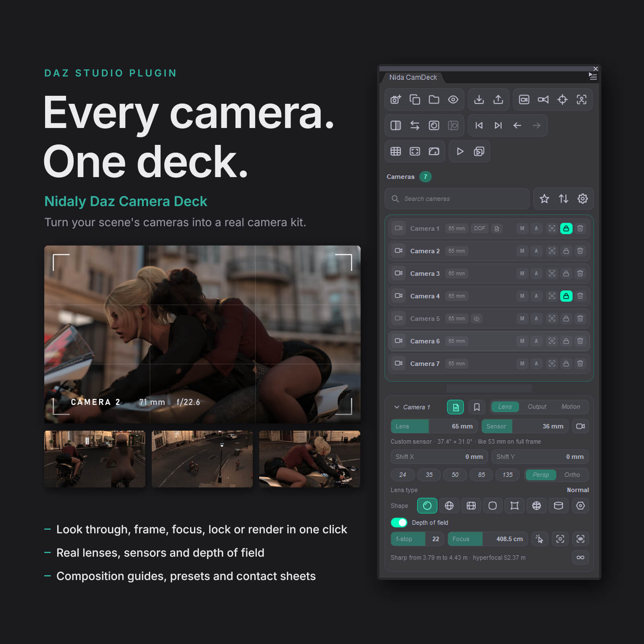The image size is (644, 644).
Task: Click the download/import arrow icon
Action: (479, 99)
